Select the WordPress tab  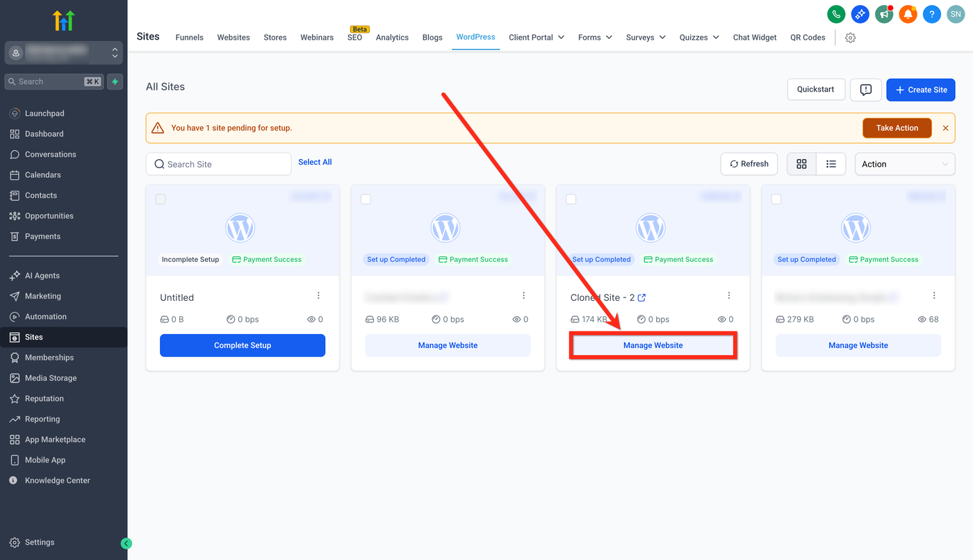(476, 37)
